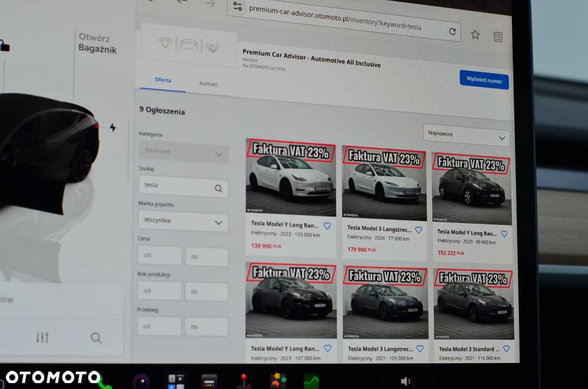Screen dimensions: 588x389
Task: Tap the charging bolt icon by the car
Action: [x=113, y=128]
